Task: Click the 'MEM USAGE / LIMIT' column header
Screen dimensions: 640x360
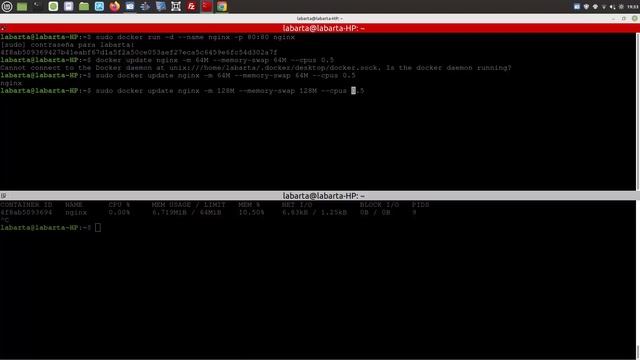Action: 189,204
